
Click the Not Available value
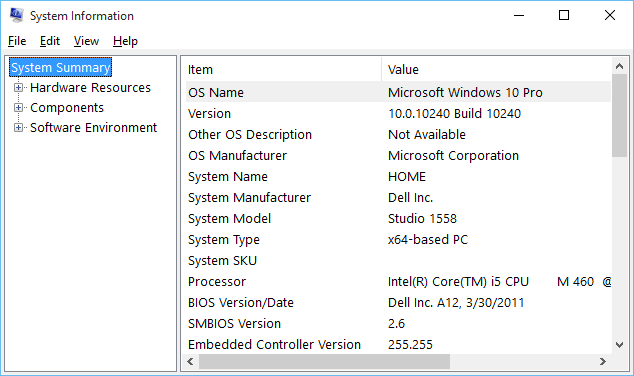pos(427,135)
